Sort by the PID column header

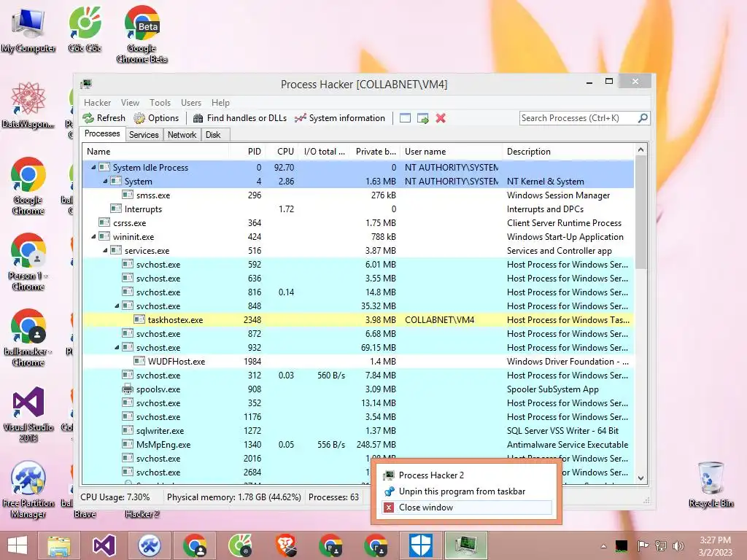pyautogui.click(x=247, y=152)
